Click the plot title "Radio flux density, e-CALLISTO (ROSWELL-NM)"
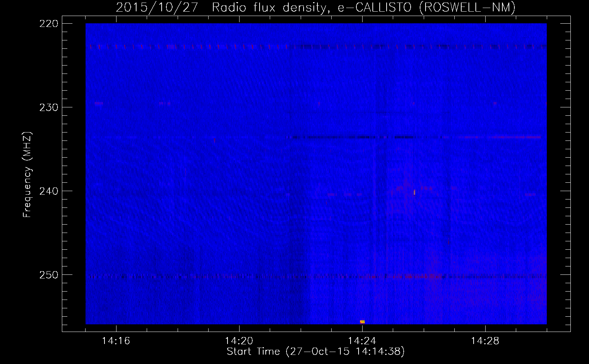 click(364, 7)
